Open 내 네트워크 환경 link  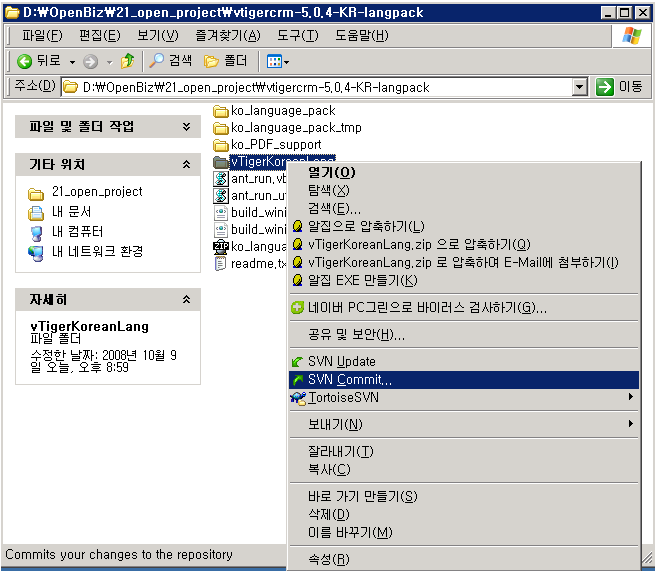[x=97, y=251]
